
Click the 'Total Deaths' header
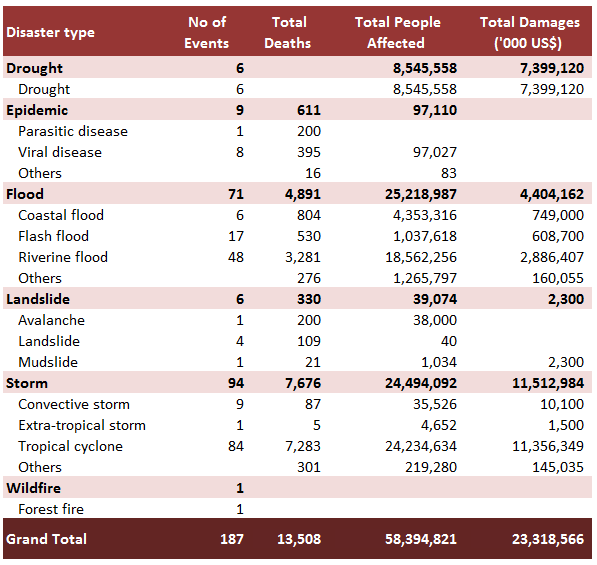tap(288, 32)
